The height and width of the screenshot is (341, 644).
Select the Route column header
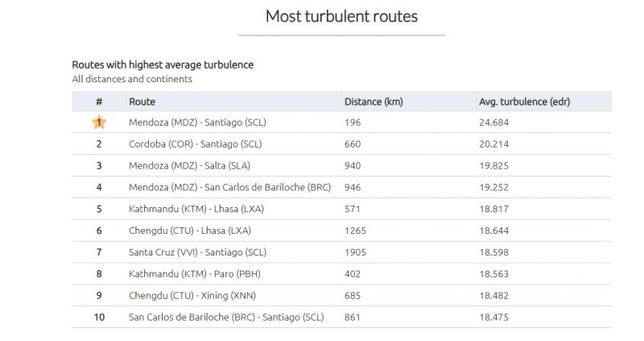142,102
